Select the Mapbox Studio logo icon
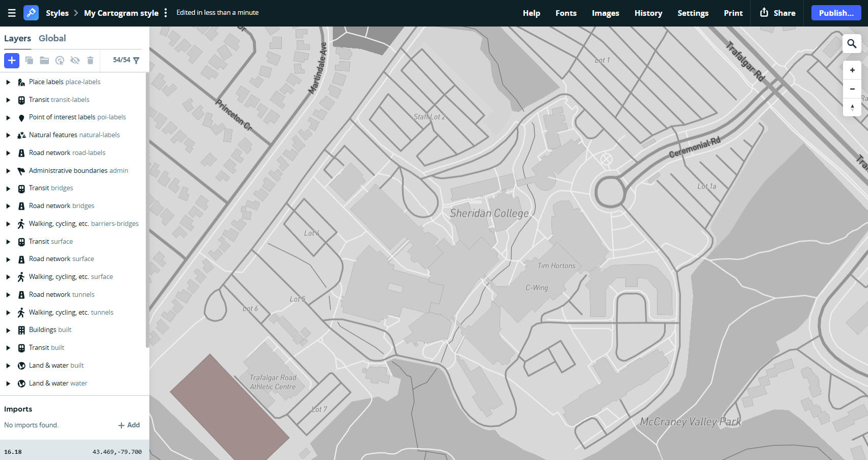 (32, 13)
